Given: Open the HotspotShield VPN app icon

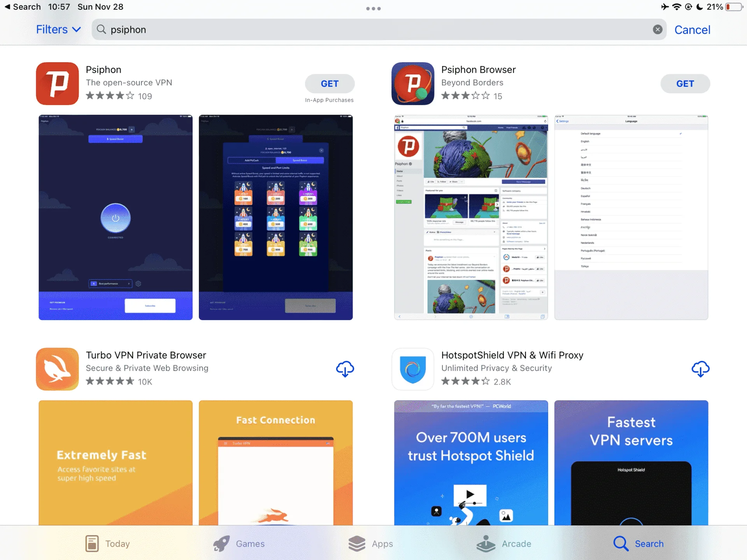Looking at the screenshot, I should (x=413, y=369).
